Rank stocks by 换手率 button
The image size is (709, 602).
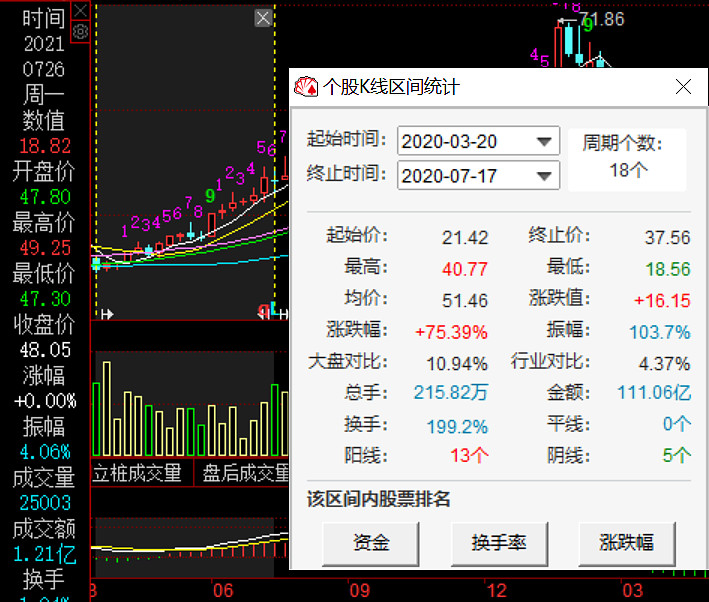pyautogui.click(x=499, y=543)
